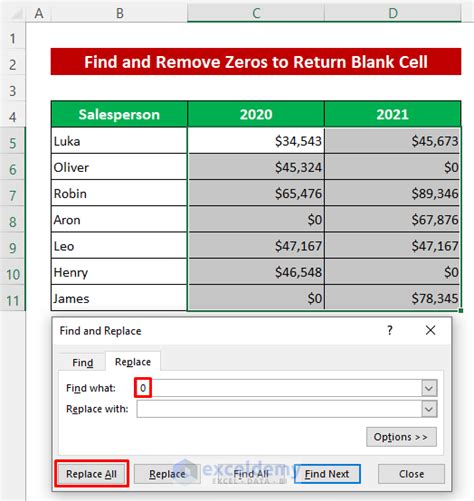Click the Replace All button

click(92, 474)
